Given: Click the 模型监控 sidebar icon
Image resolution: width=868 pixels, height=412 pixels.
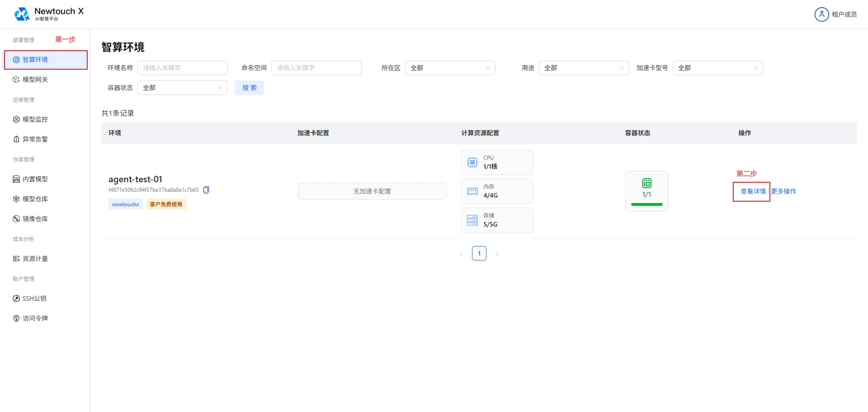Looking at the screenshot, I should point(16,119).
